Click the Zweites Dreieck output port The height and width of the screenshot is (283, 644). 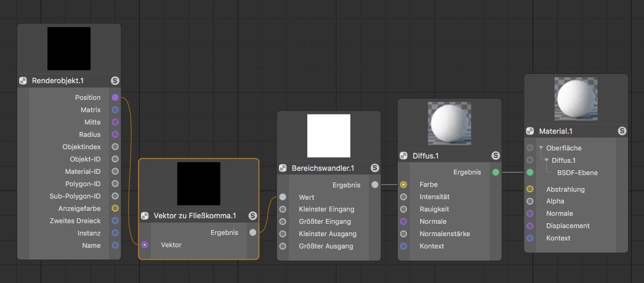[x=115, y=221]
